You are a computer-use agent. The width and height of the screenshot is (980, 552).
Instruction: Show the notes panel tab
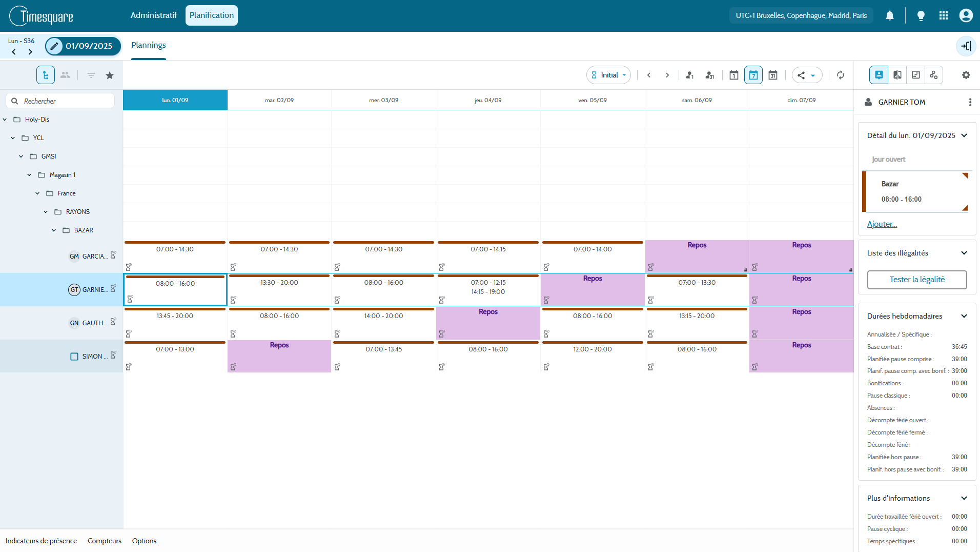point(916,75)
